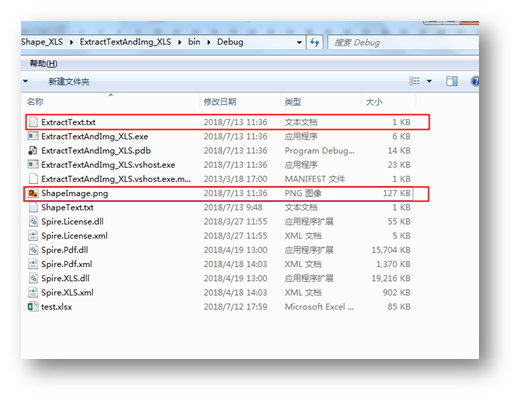Select the file name ShapeText.txt
This screenshot has width=521, height=401.
pyautogui.click(x=67, y=207)
